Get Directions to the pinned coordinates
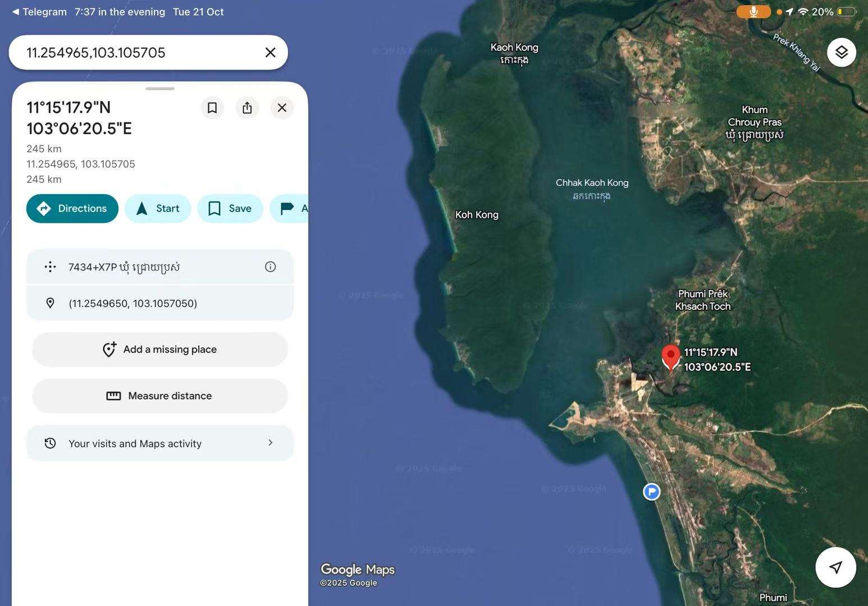 (x=72, y=209)
